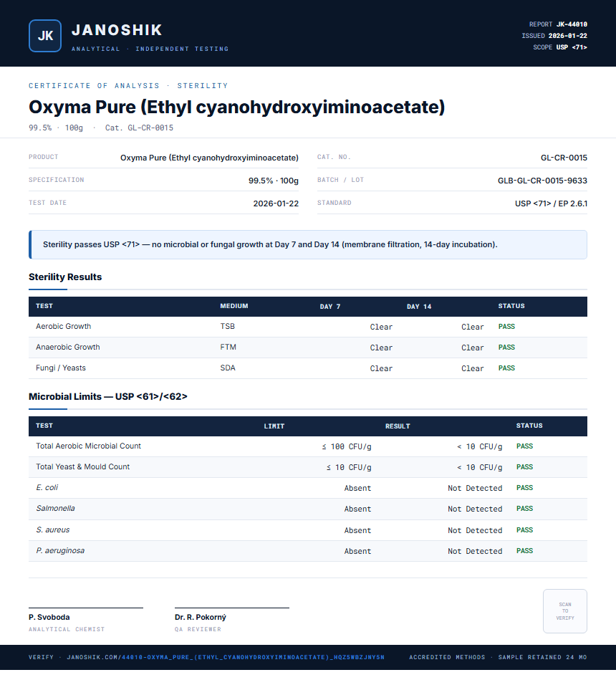Click the E. coli row label
Image resolution: width=616 pixels, height=690 pixels.
(x=47, y=487)
